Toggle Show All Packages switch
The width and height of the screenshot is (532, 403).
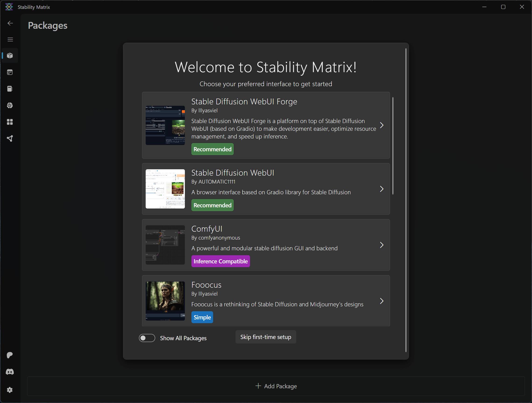point(147,338)
